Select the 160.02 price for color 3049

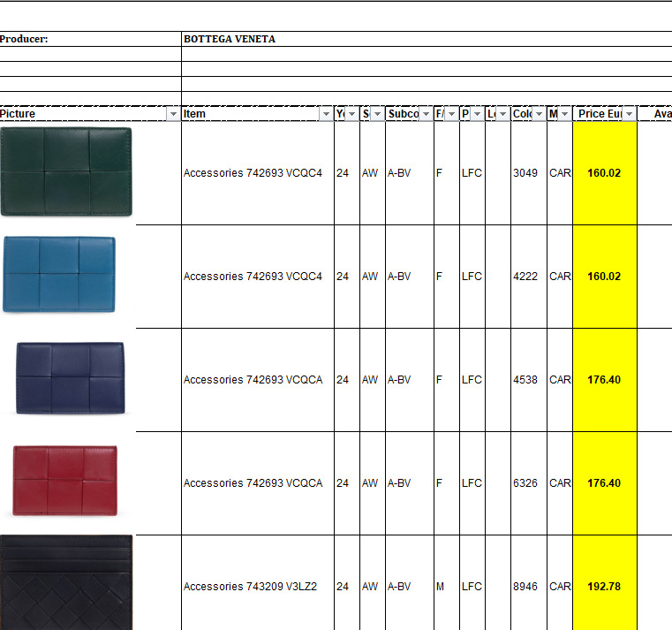pos(605,173)
